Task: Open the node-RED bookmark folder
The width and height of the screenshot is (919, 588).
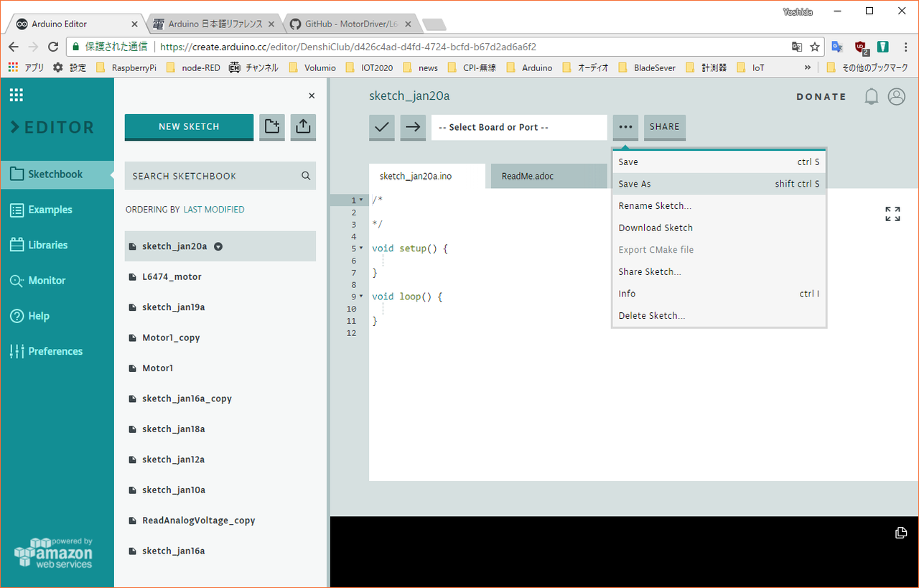Action: pyautogui.click(x=194, y=67)
